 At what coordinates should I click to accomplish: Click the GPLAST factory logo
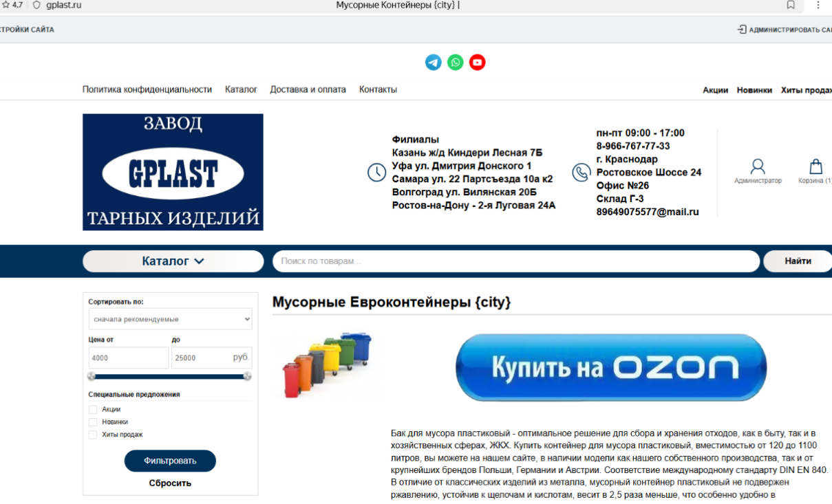click(173, 172)
